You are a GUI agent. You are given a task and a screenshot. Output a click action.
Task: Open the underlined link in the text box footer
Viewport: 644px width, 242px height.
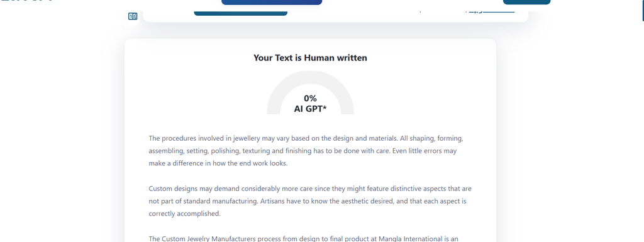[491, 11]
